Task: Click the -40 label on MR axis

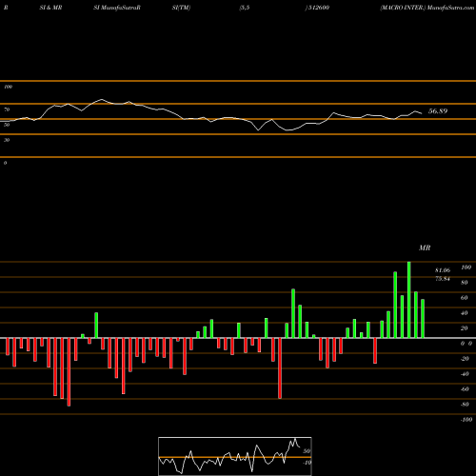Action: (465, 374)
